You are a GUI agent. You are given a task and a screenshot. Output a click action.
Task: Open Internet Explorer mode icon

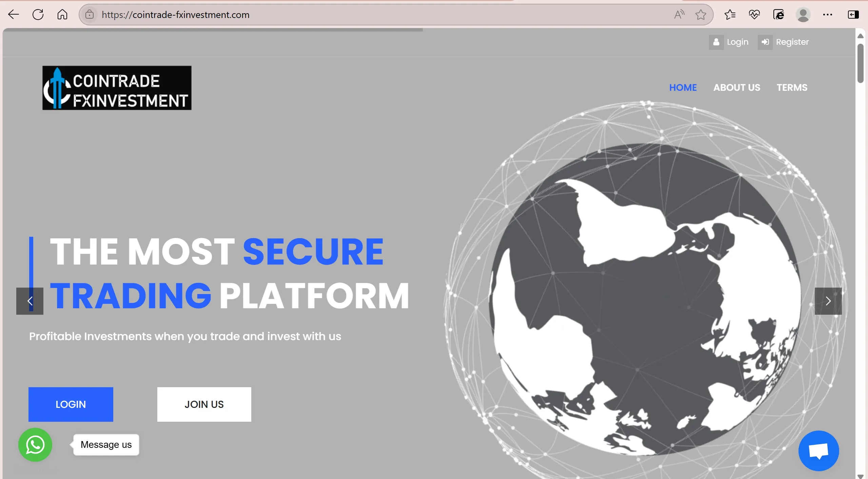(779, 15)
